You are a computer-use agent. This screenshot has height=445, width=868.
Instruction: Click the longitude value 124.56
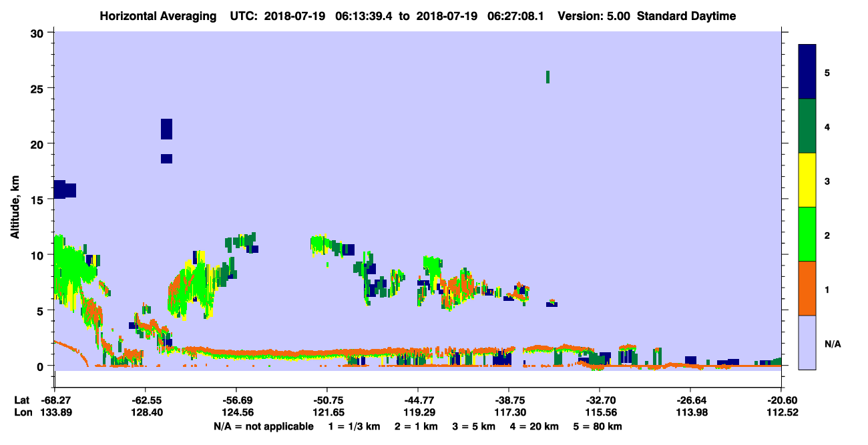236,412
